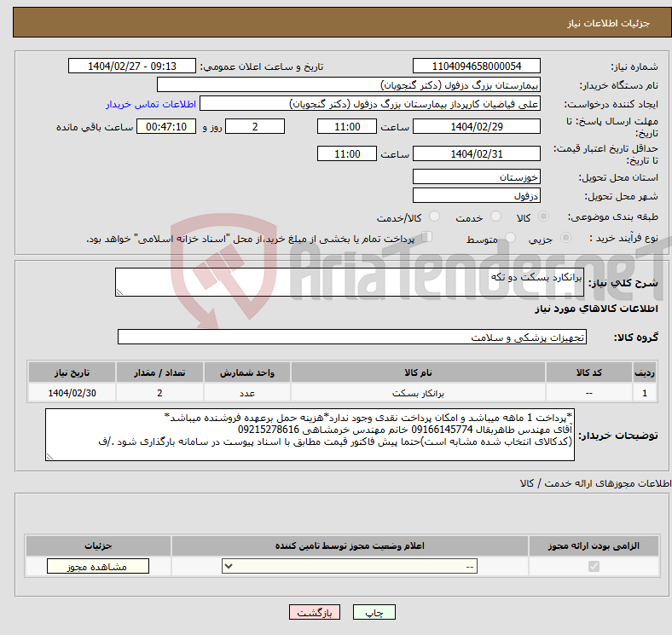Screen dimensions: 672x635
Task: Toggle the اسناد خزانه اسلامی payment checkbox
Action: coord(427,237)
